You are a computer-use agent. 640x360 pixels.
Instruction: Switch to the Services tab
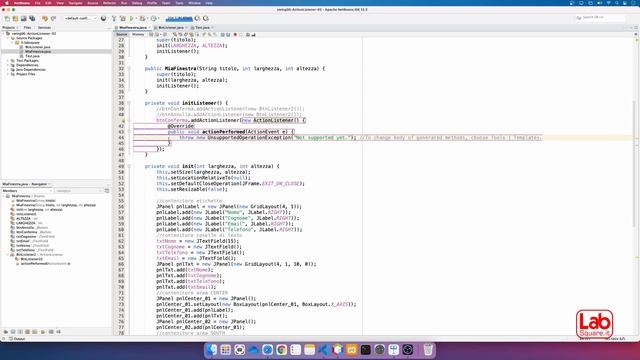coord(44,27)
